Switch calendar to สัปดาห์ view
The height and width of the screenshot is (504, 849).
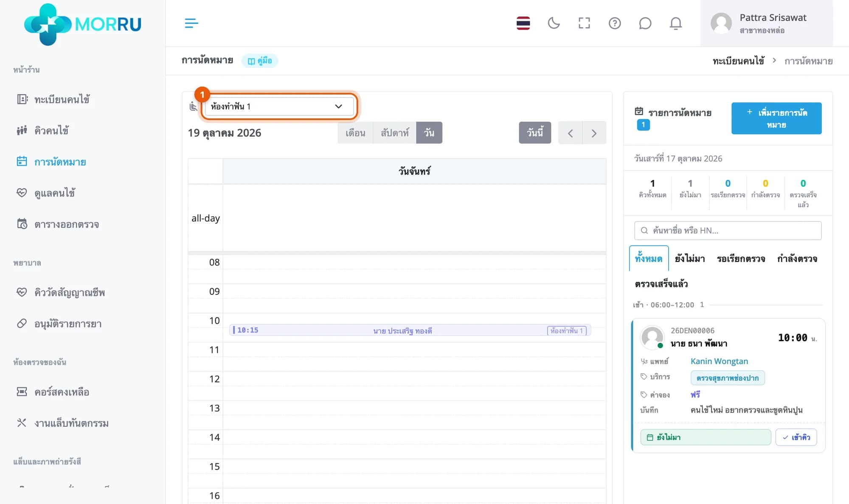pyautogui.click(x=395, y=133)
